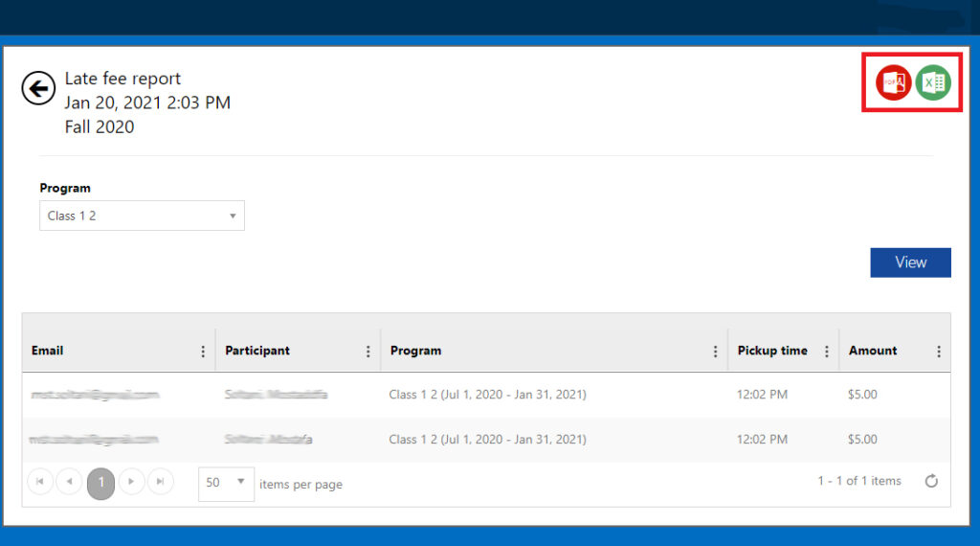
Task: Open the Program column menu
Action: (x=715, y=352)
